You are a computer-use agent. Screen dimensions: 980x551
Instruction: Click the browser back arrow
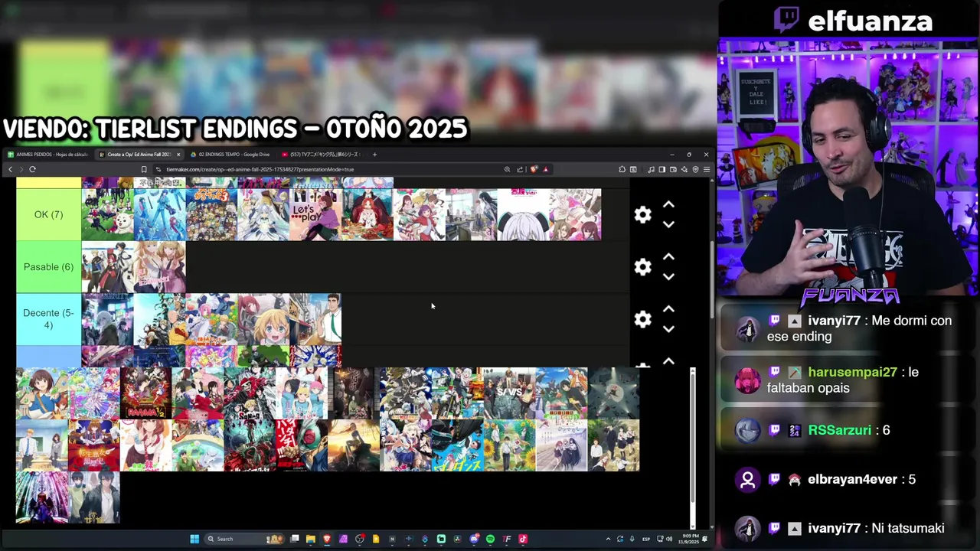pyautogui.click(x=10, y=169)
